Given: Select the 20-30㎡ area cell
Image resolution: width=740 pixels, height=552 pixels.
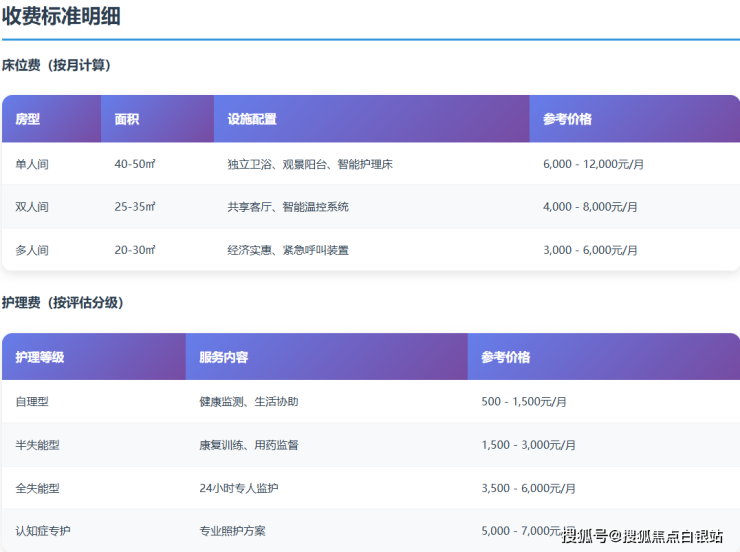Looking at the screenshot, I should coord(135,250).
